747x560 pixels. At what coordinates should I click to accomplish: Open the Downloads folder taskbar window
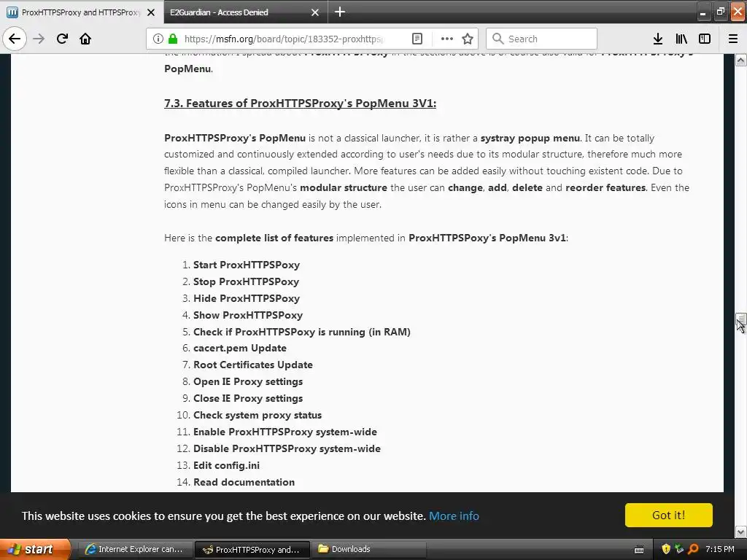coord(369,549)
